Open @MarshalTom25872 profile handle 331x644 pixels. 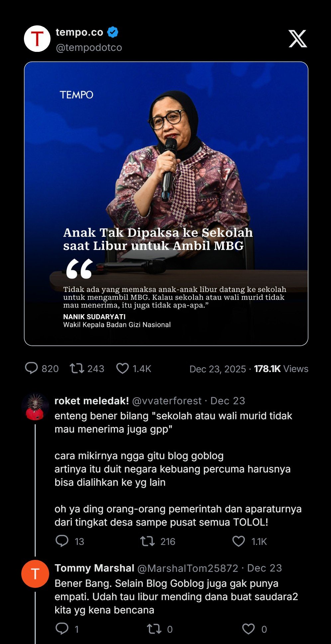(x=188, y=568)
